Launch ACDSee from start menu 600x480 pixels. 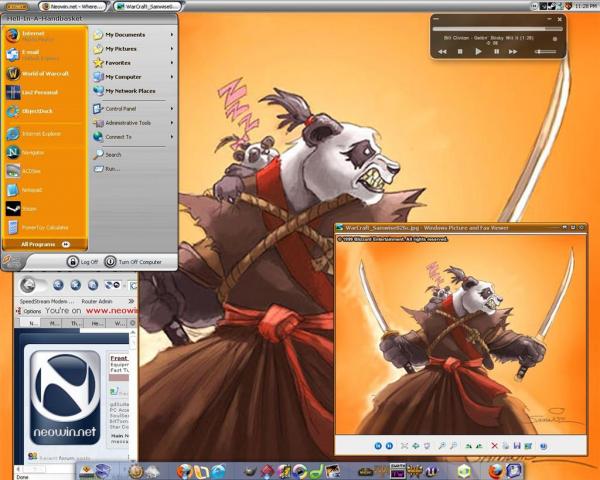point(45,171)
